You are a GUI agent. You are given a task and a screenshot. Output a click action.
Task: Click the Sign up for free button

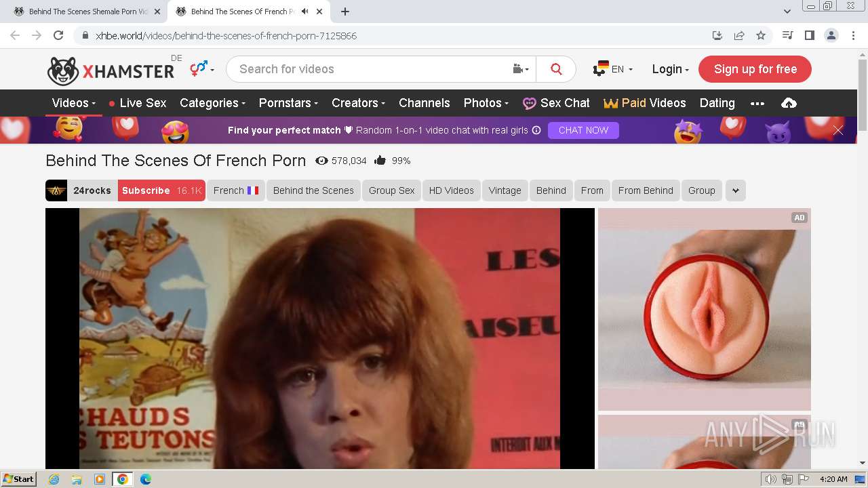tap(755, 69)
